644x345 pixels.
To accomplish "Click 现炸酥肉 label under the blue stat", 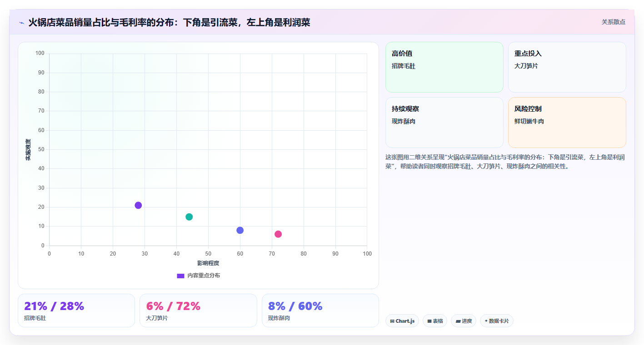I will tap(279, 318).
